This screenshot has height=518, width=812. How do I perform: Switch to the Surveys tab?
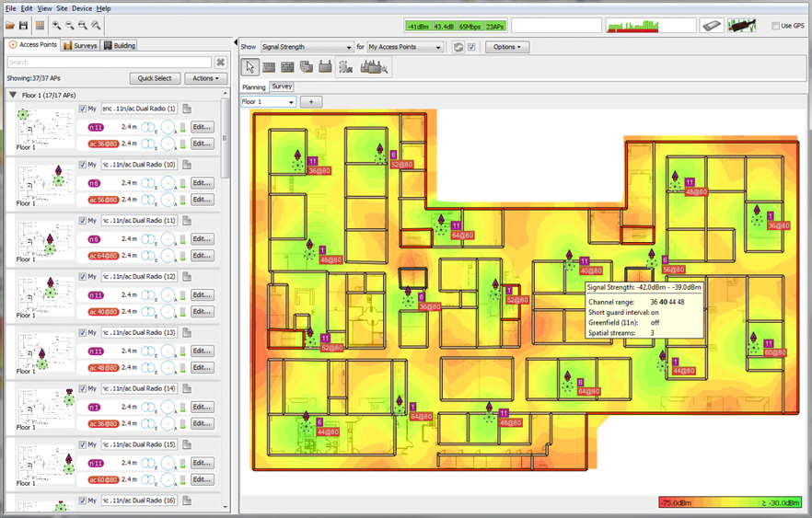[x=80, y=45]
